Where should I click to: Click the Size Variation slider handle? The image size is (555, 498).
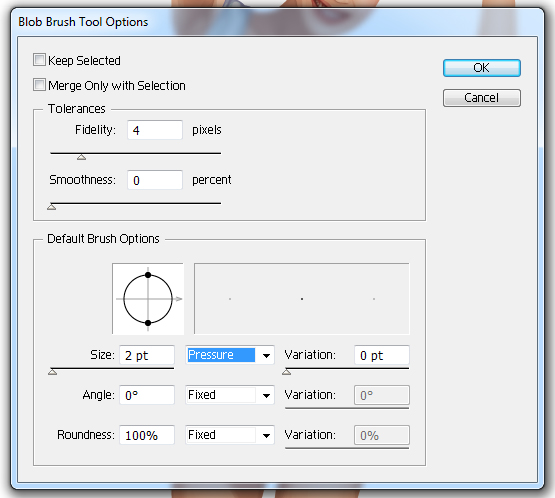click(287, 372)
